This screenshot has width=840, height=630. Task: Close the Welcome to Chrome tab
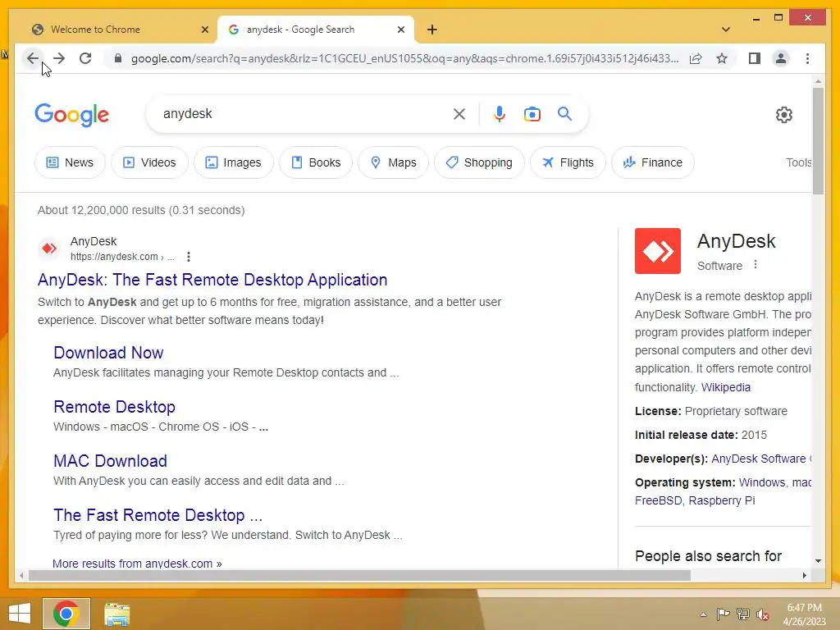click(204, 30)
